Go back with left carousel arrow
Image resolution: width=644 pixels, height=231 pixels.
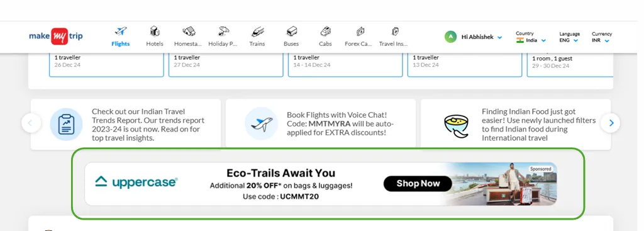point(31,123)
